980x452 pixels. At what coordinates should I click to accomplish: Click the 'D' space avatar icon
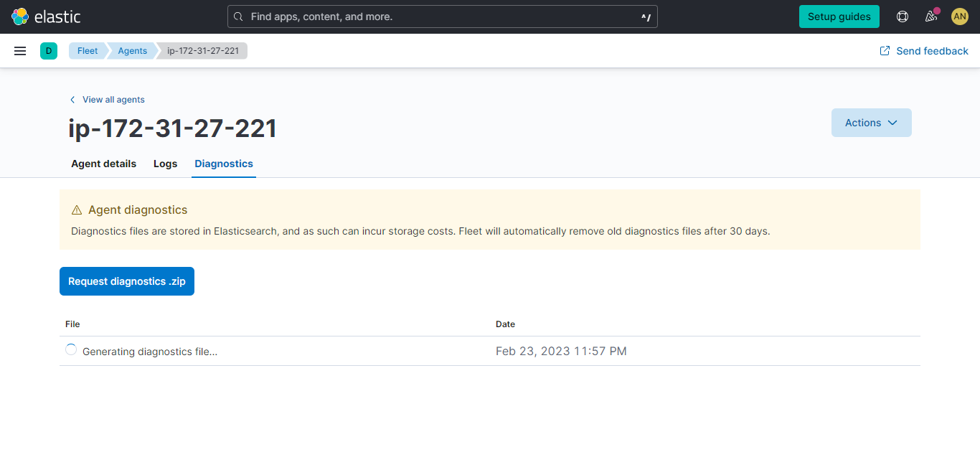click(x=48, y=50)
